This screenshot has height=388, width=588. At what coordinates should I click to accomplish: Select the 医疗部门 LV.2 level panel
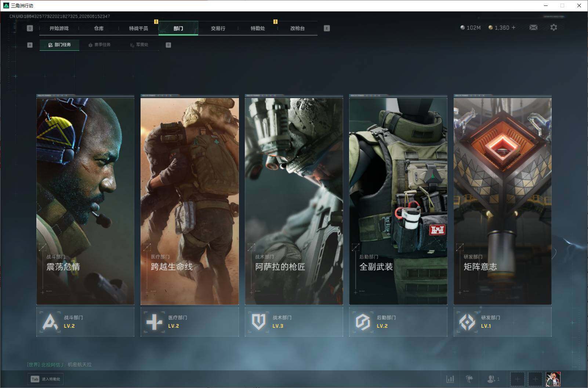click(189, 322)
